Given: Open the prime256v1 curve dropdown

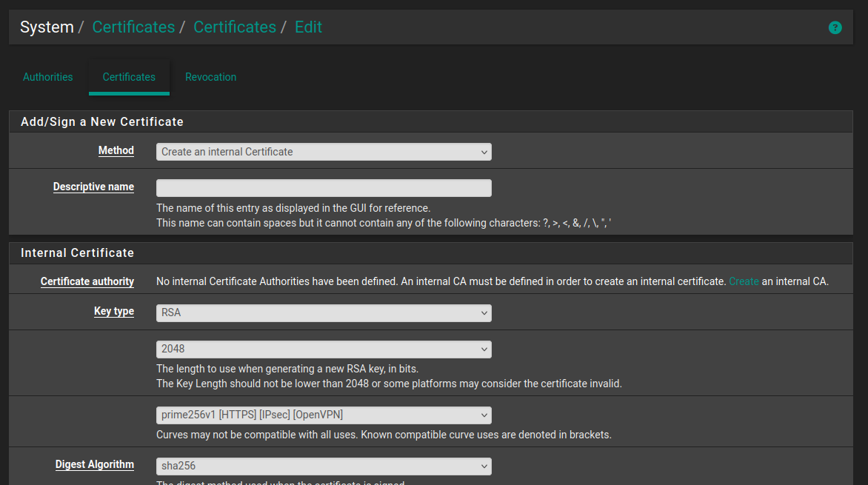Looking at the screenshot, I should pos(324,415).
